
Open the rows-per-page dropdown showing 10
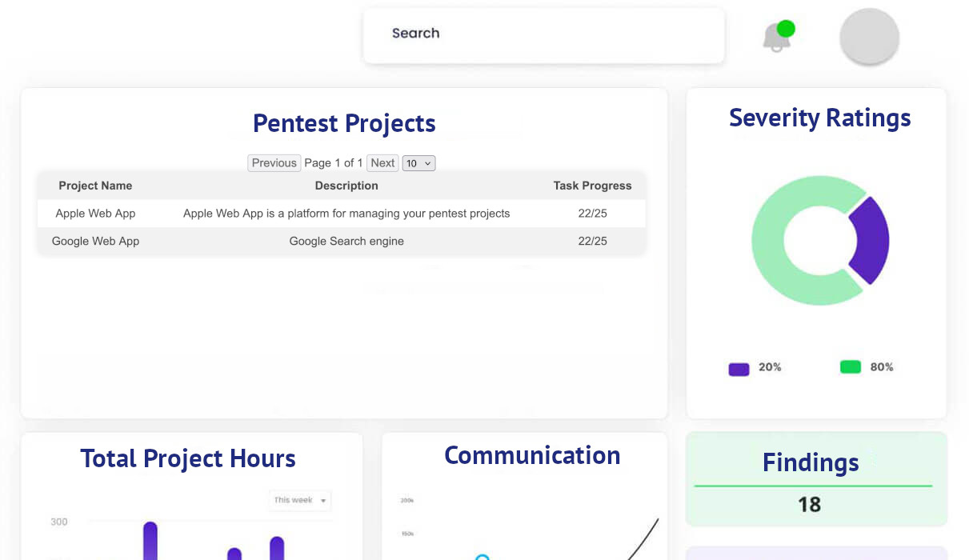point(418,163)
